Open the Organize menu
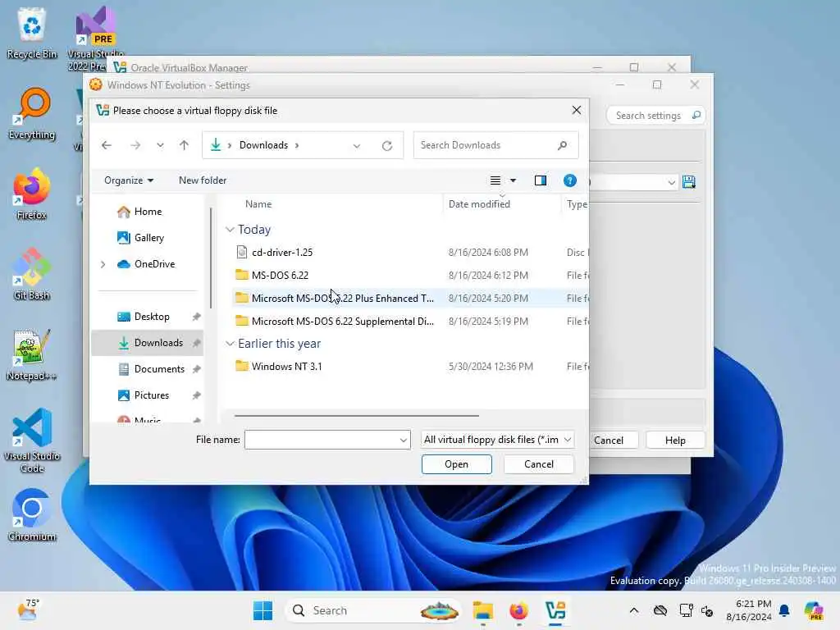 (x=129, y=180)
